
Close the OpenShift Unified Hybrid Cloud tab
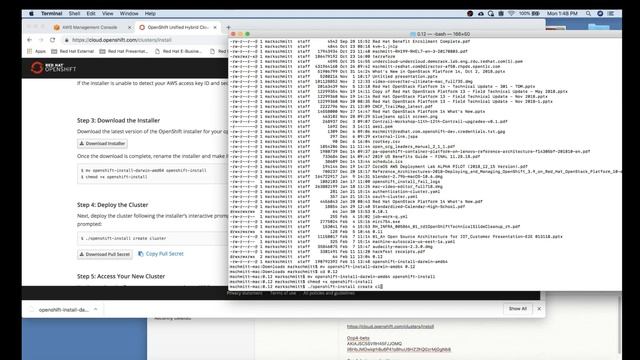tap(215, 27)
